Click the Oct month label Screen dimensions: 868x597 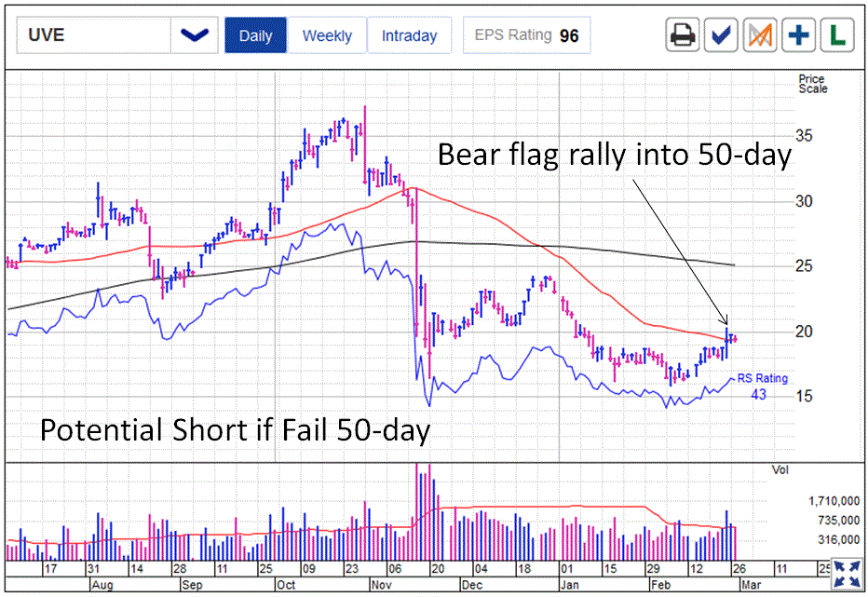286,585
